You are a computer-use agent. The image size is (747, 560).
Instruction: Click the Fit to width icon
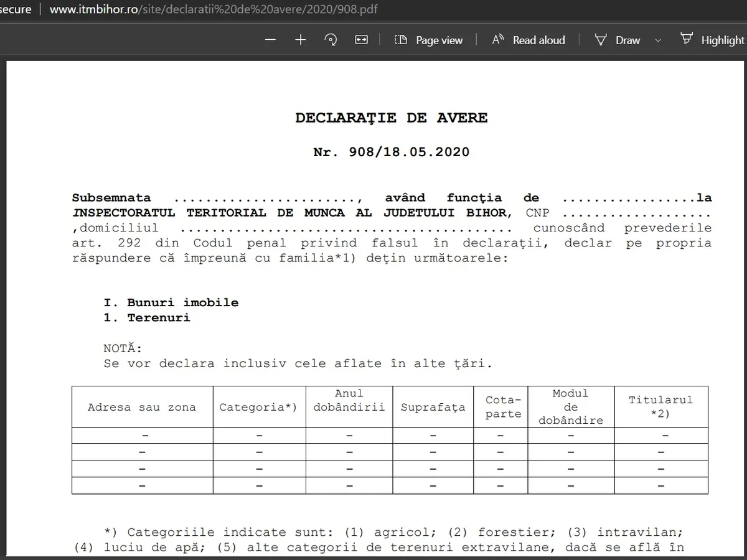click(x=361, y=40)
